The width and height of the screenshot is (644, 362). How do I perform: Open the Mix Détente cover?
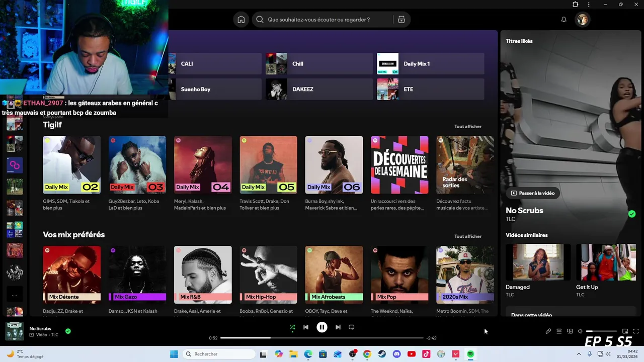71,275
